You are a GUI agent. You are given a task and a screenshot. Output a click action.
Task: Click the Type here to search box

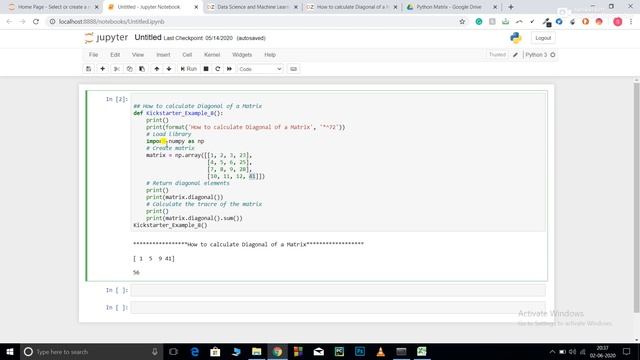pyautogui.click(x=91, y=351)
